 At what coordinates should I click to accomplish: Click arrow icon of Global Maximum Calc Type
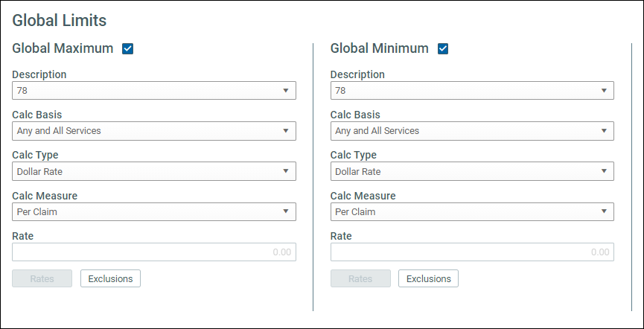coord(286,171)
